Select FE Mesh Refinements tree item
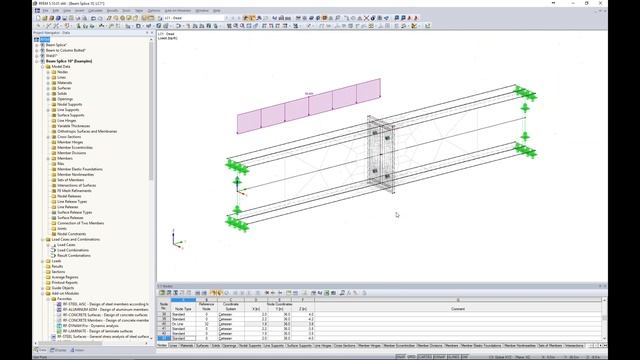Screen dimensions: 640x360 coord(74,191)
